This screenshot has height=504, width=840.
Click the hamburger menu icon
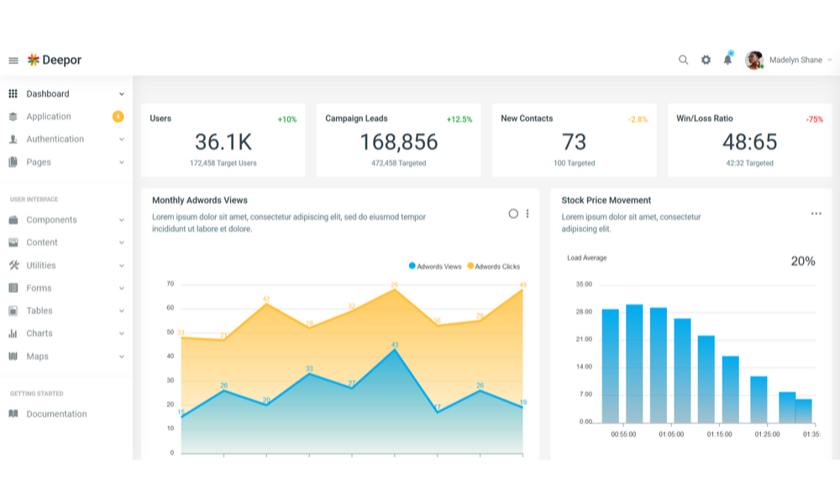(13, 60)
